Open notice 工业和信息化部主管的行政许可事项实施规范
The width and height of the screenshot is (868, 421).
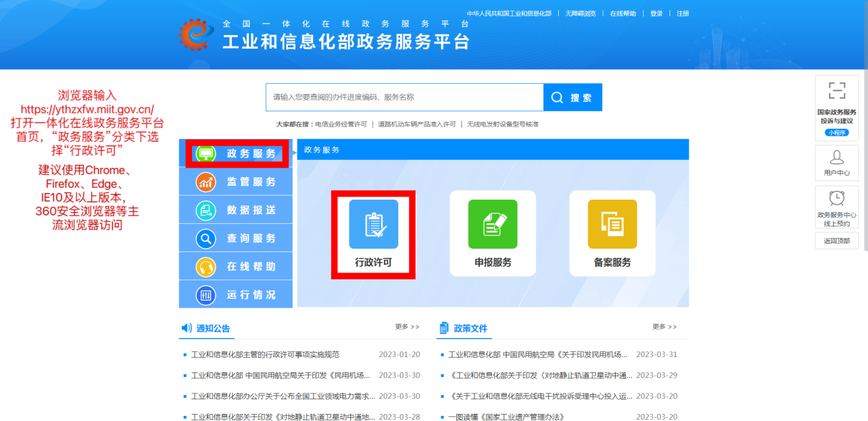265,354
